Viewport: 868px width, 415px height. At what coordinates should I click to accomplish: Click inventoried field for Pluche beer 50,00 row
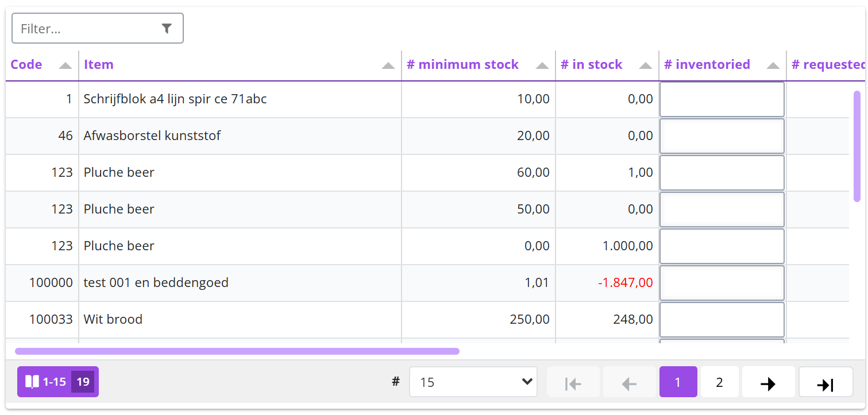722,210
